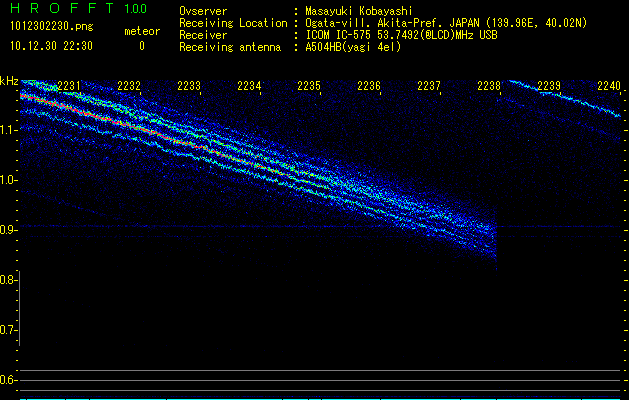Image resolution: width=629 pixels, height=400 pixels.
Task: Click the A504HB(yagi 4el) antenna text
Action: pyautogui.click(x=353, y=47)
